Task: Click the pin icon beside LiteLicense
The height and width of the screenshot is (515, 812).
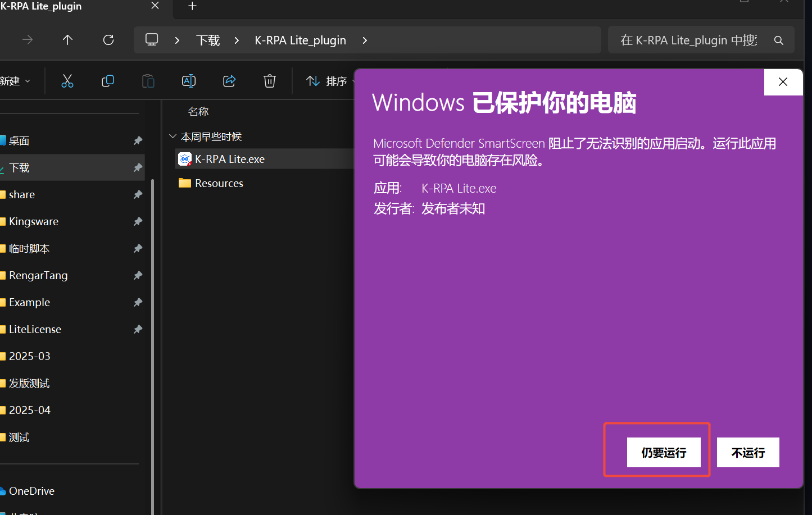Action: pos(138,330)
